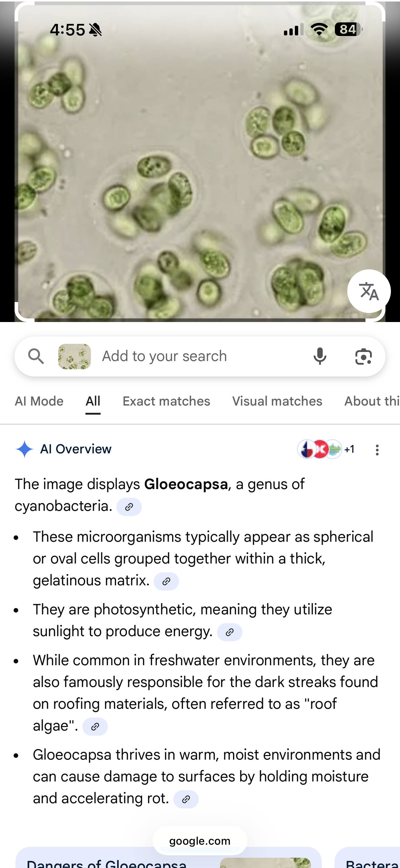
Task: Open source link after "produce energy"
Action: (230, 633)
